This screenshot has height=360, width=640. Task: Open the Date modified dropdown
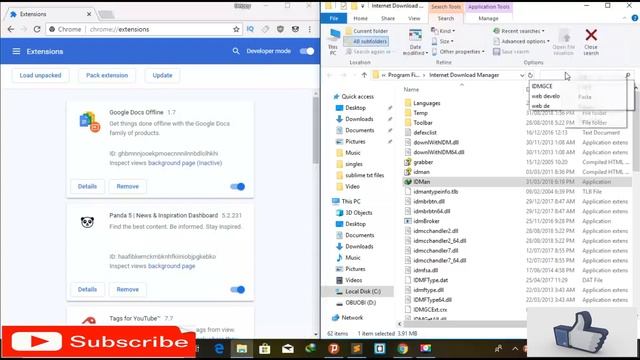[x=416, y=42]
